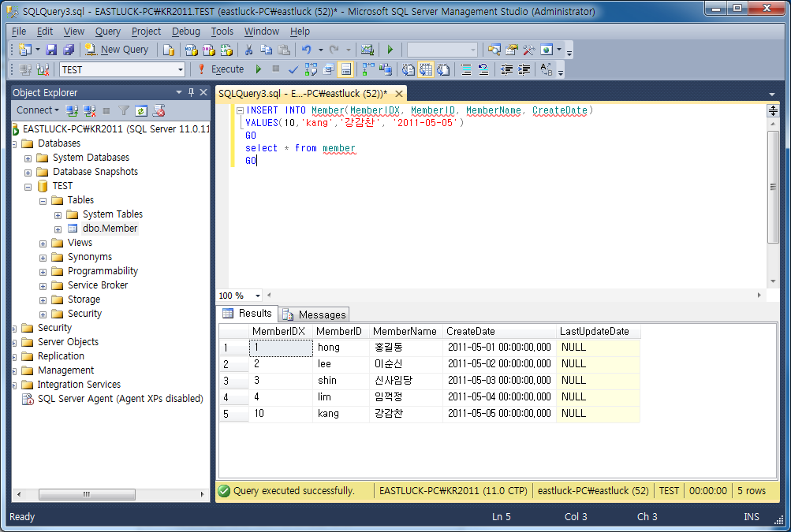Click the Parse checkmark icon
The image size is (791, 532).
coord(293,69)
